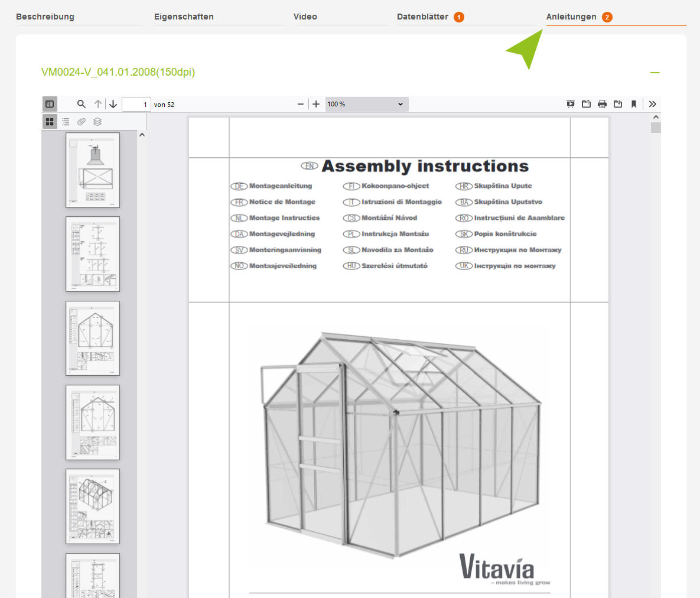The width and height of the screenshot is (700, 598).
Task: Show document outline view
Action: 66,122
